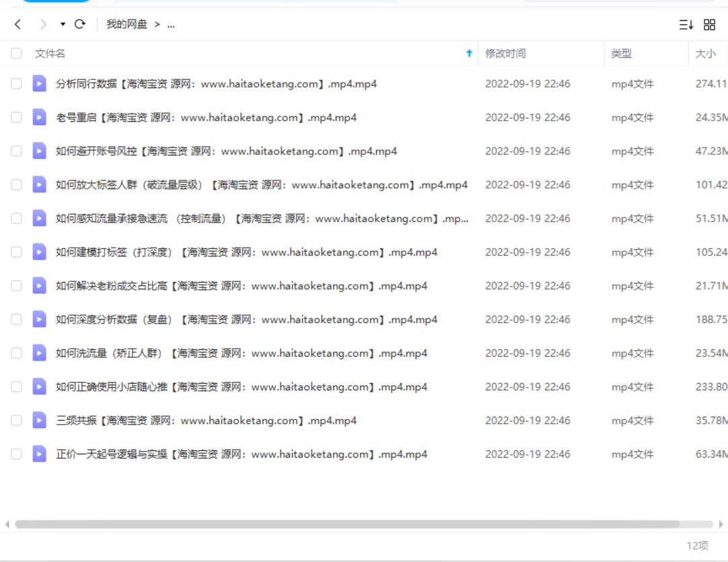The image size is (728, 562).
Task: Click video icon of 如何感知流量承接急速流 file
Action: tap(39, 218)
